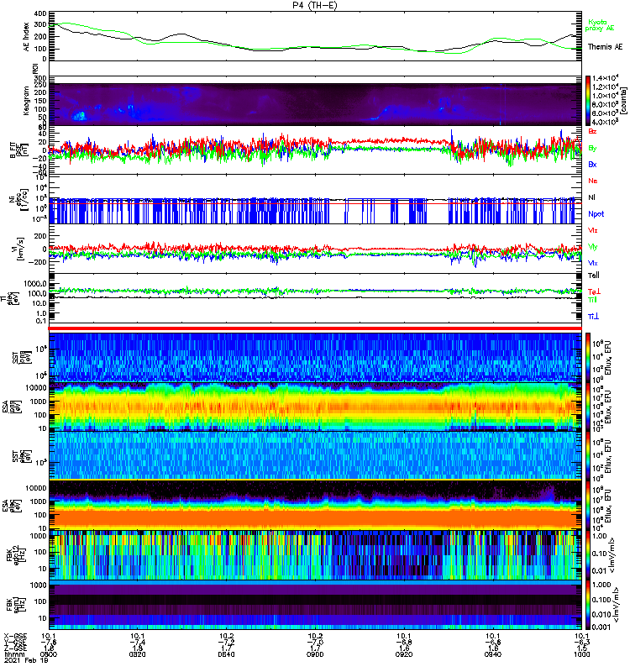The width and height of the screenshot is (630, 672).
Task: Select the red Vix velocity legend label
Action: 593,230
